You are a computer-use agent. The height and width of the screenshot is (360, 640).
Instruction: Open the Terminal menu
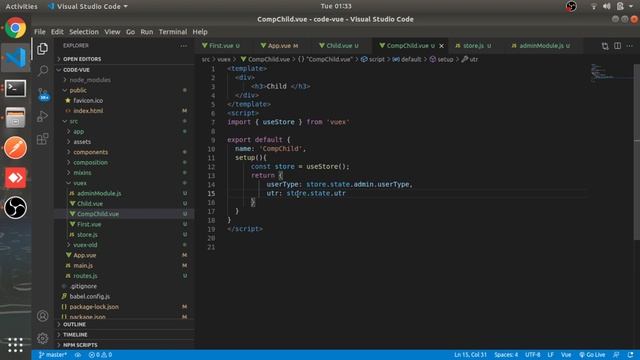[x=173, y=32]
